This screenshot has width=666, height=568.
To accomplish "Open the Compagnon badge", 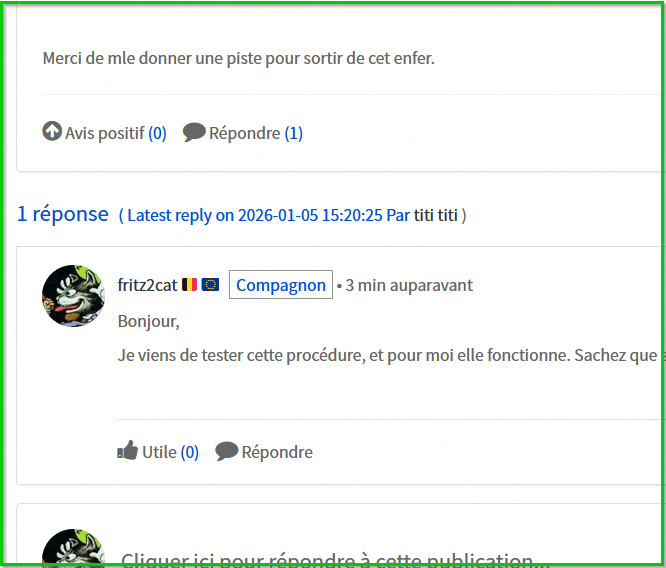I will (281, 285).
